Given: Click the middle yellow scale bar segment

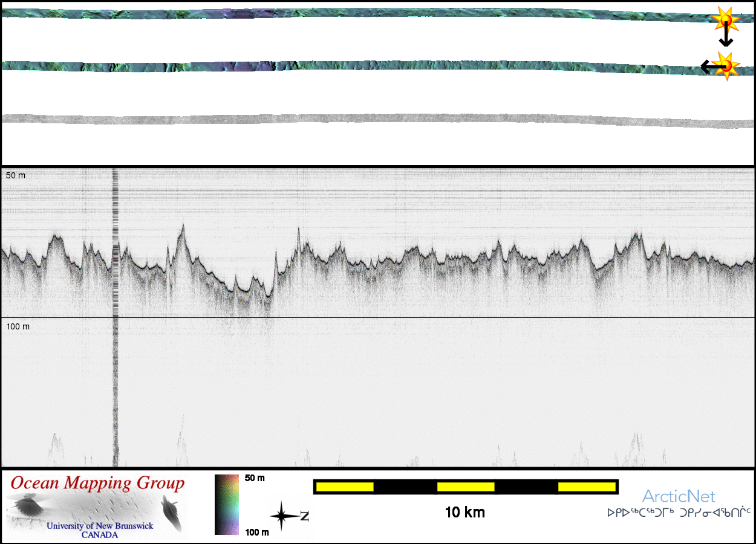Looking at the screenshot, I should (x=465, y=487).
